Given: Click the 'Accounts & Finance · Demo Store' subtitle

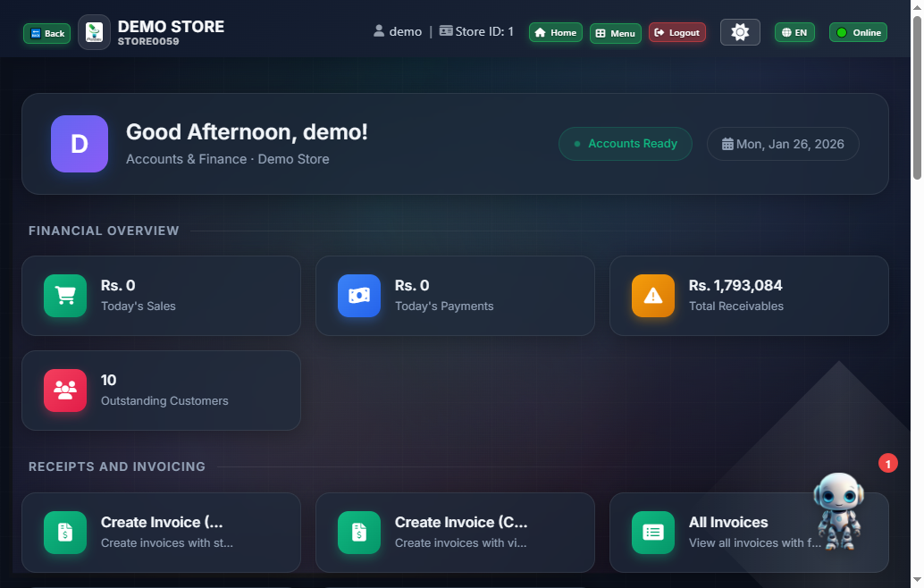Looking at the screenshot, I should [228, 159].
